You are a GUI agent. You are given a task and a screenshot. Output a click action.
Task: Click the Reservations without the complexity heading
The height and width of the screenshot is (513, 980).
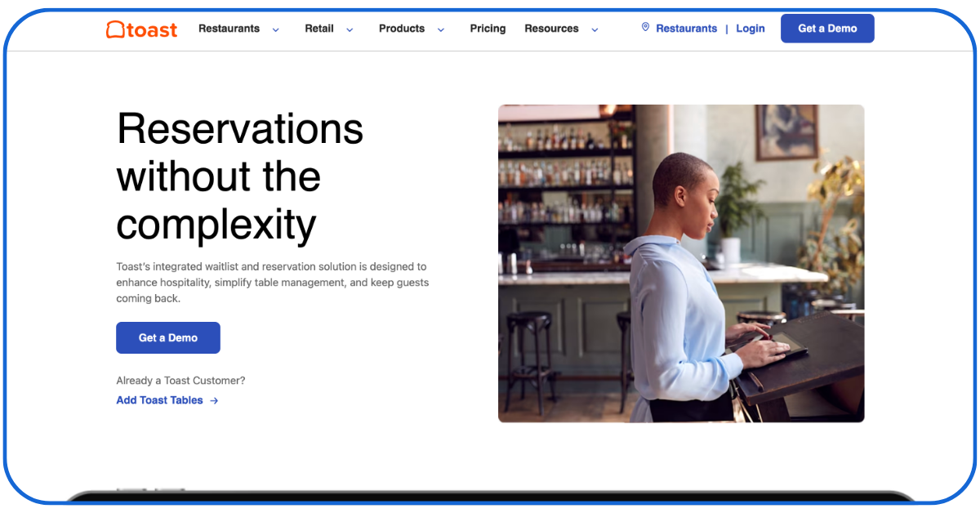pyautogui.click(x=240, y=176)
